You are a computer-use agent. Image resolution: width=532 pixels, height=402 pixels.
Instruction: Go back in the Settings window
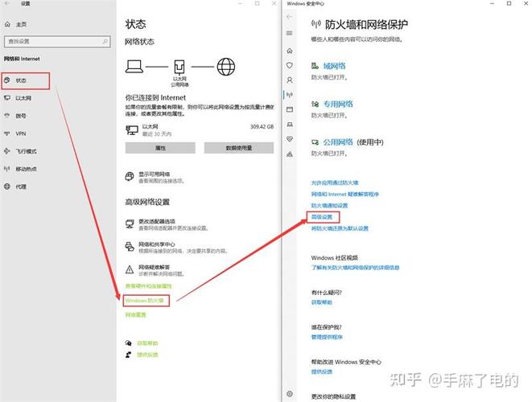7,3
